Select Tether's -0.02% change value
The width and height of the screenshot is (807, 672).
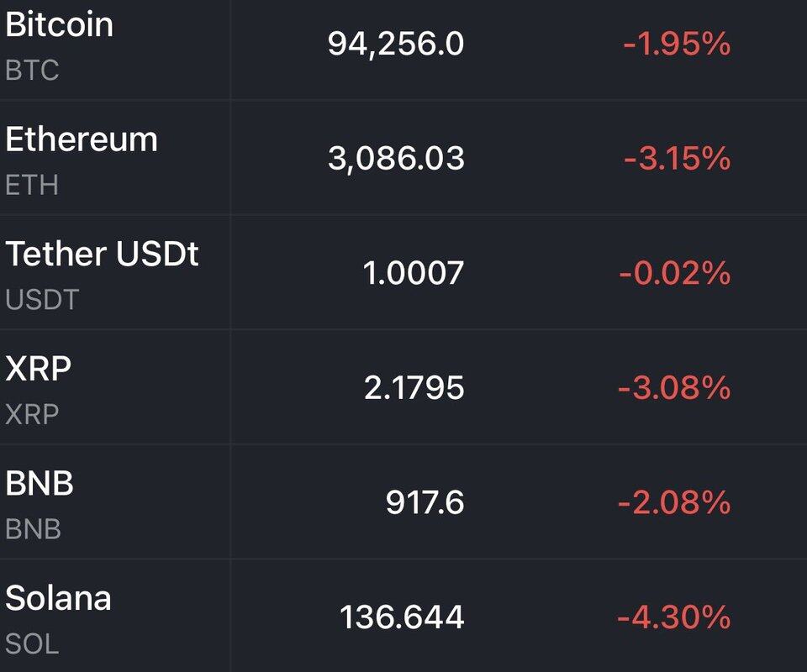pyautogui.click(x=674, y=273)
